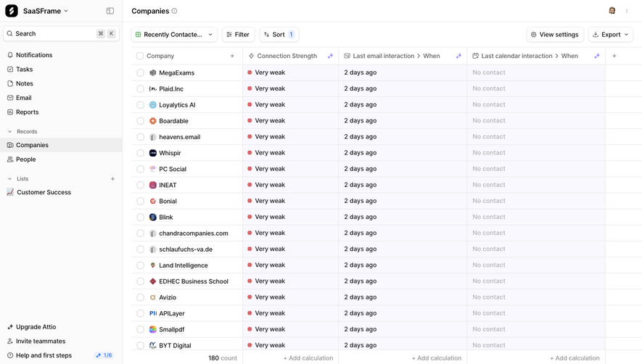Click the add column plus icon in Company header
The image size is (642, 364).
tap(232, 56)
